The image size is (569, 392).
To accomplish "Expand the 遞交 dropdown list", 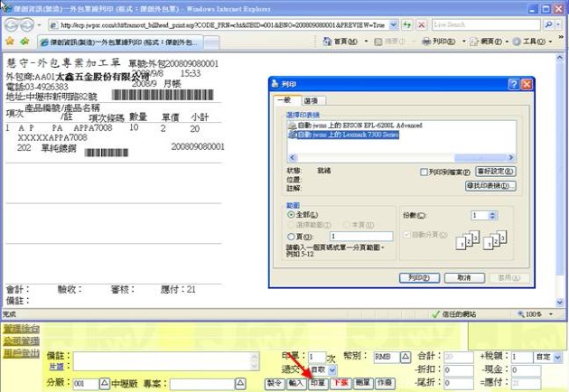I will click(332, 369).
